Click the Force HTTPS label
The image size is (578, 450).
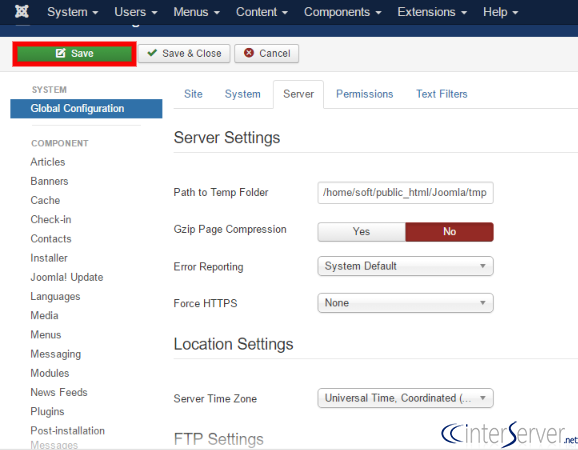pos(205,303)
